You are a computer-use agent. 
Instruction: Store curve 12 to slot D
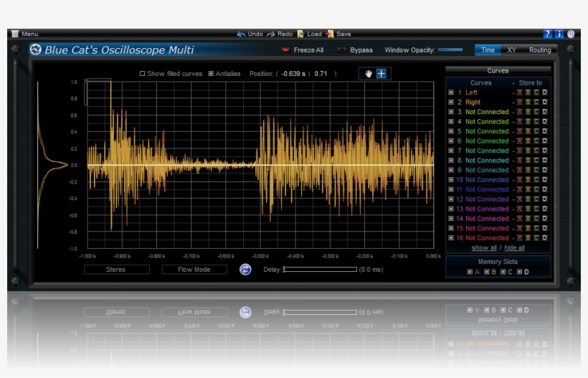point(544,199)
